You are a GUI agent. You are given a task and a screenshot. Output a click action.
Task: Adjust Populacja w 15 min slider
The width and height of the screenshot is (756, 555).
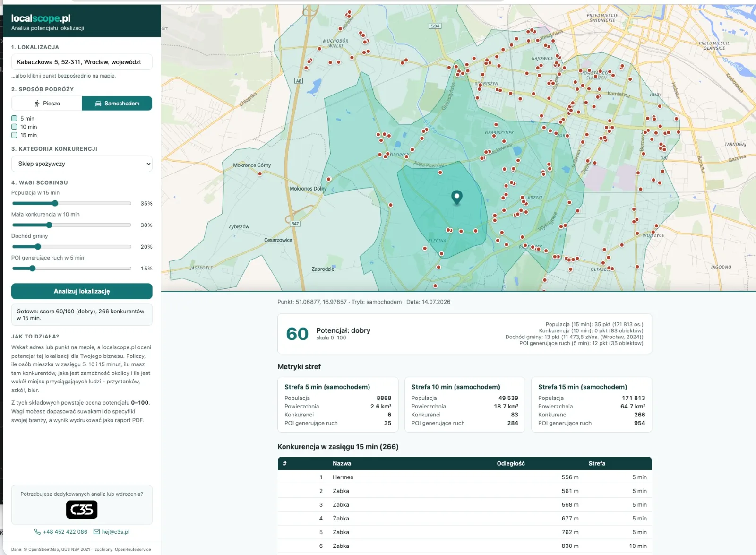71,203
